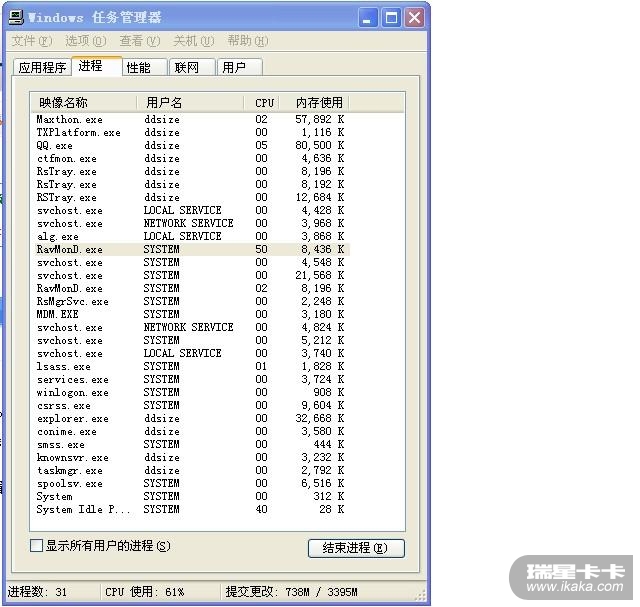Image resolution: width=640 pixels, height=607 pixels.
Task: Select the MDM.EXE process
Action: (x=193, y=314)
